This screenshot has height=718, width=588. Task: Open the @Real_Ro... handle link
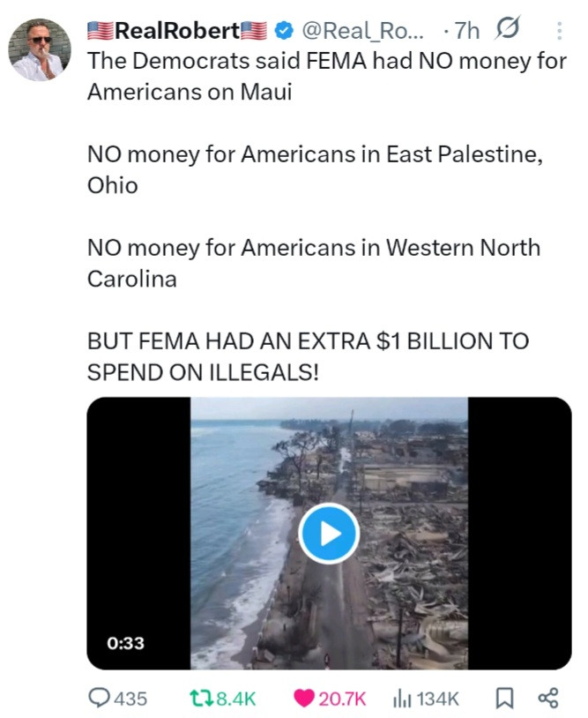coord(362,32)
